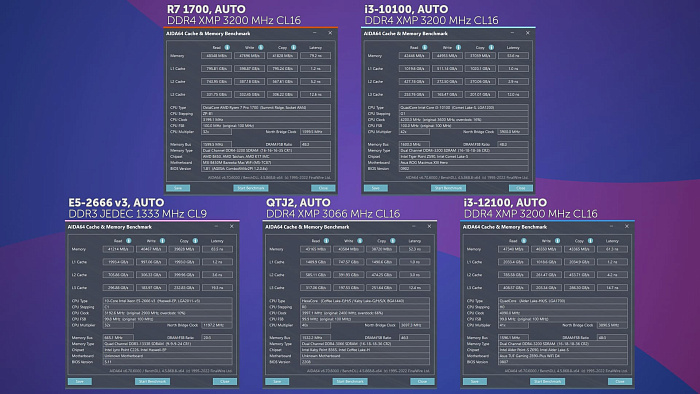Image resolution: width=700 pixels, height=394 pixels.
Task: Select CPU Type field in i3-12100 window
Action: pos(563,301)
